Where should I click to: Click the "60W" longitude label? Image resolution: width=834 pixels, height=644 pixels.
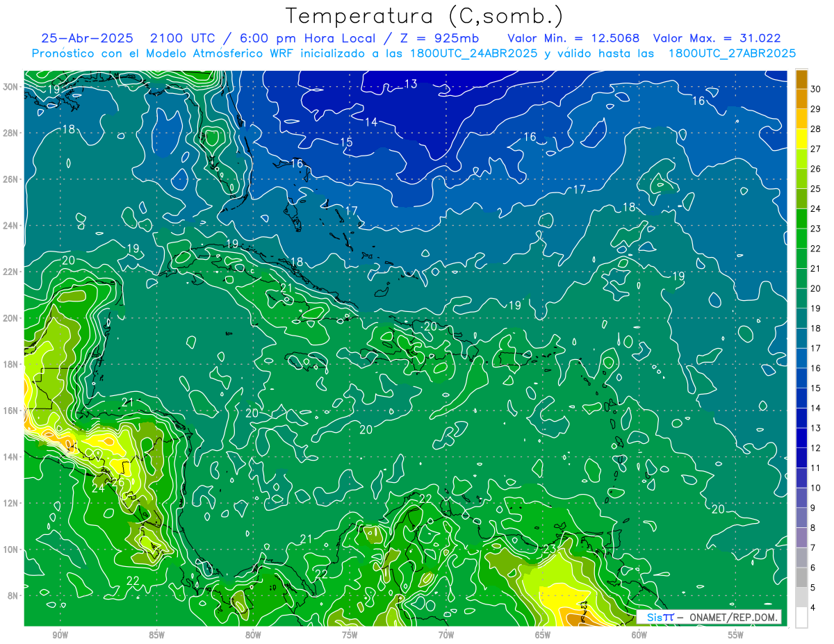click(639, 635)
